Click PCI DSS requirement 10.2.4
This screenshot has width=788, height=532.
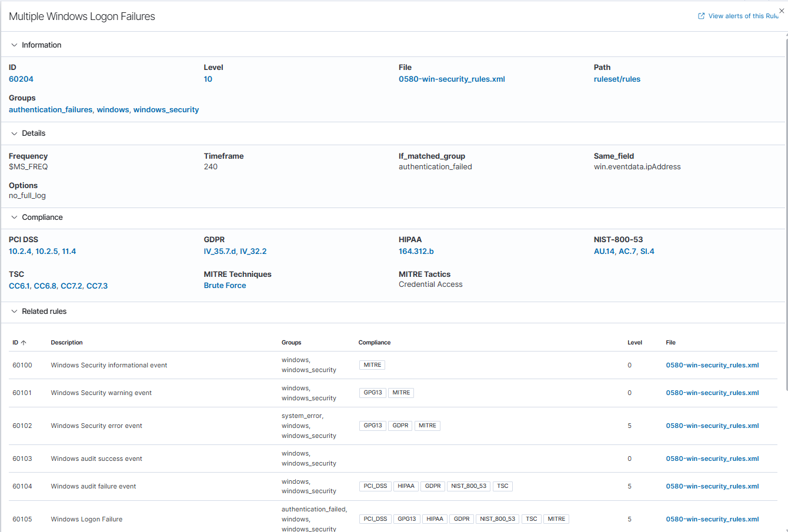coord(20,252)
